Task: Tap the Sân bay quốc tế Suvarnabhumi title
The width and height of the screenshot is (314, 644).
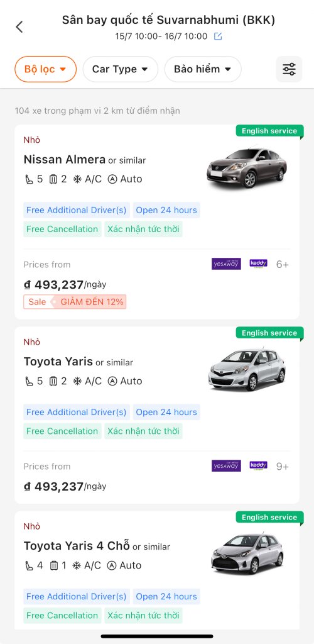Action: (x=168, y=19)
